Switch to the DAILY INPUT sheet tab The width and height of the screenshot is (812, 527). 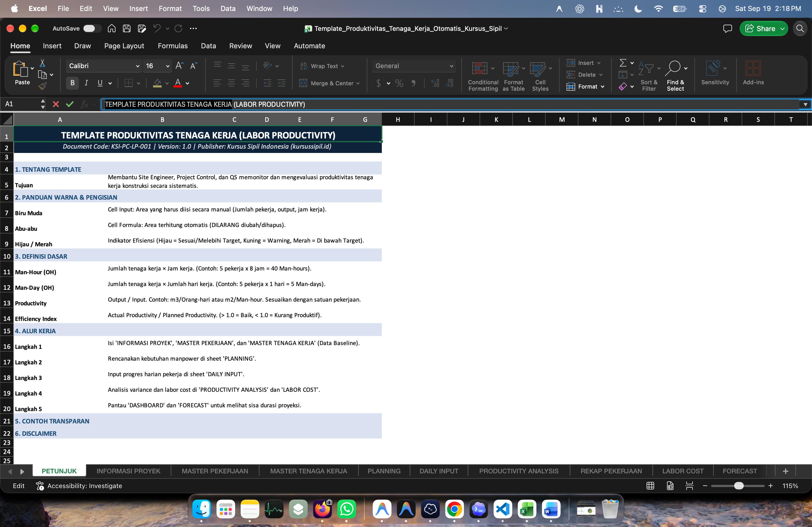[439, 471]
